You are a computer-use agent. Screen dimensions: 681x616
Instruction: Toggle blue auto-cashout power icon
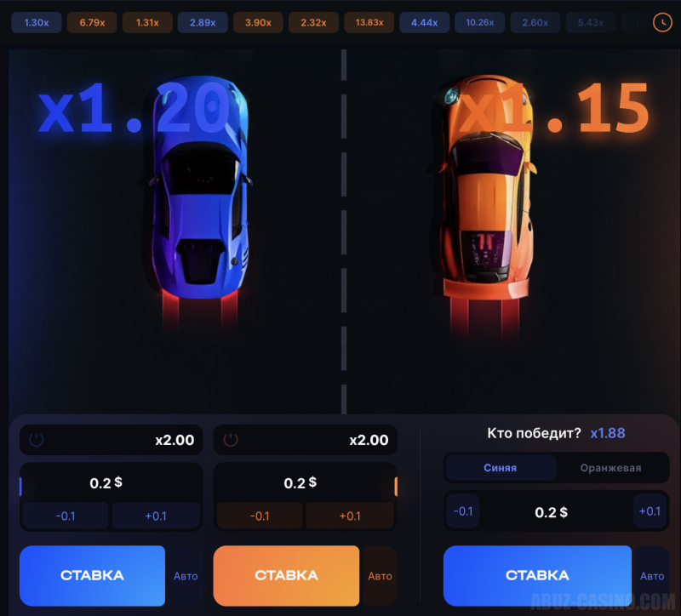coord(36,440)
